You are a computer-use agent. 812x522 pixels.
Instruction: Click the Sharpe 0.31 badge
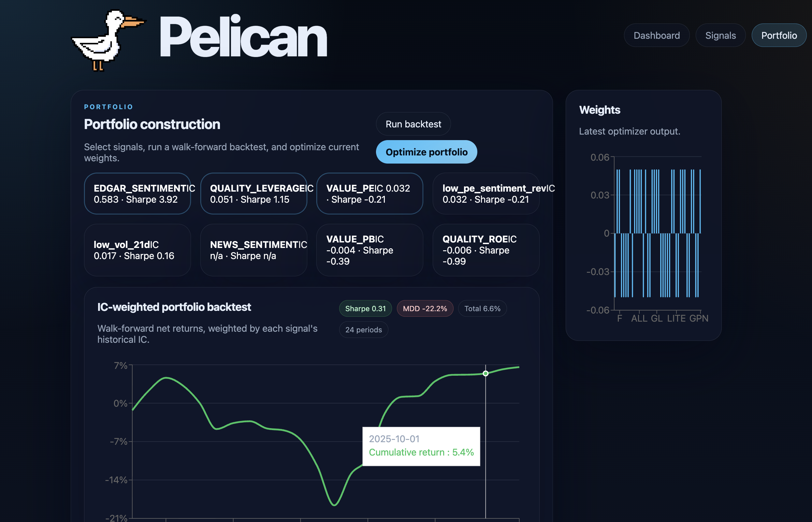[x=365, y=309]
